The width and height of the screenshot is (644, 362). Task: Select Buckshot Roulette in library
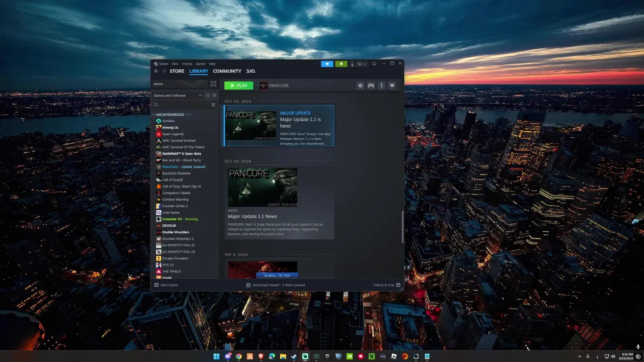[176, 173]
